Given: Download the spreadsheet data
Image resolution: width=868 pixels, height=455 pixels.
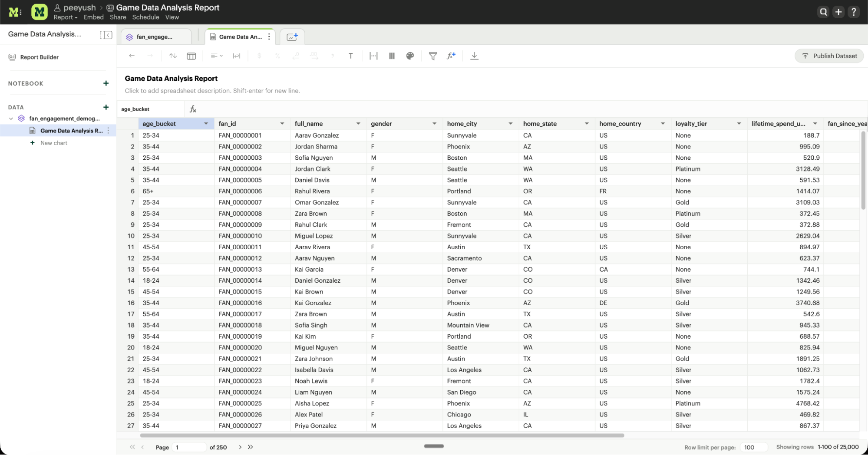Looking at the screenshot, I should tap(474, 56).
